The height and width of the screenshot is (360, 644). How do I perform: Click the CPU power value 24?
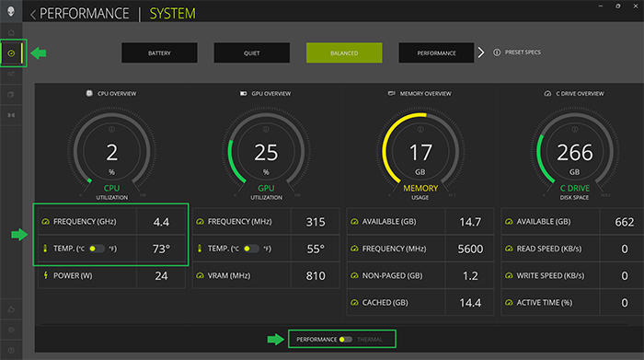pyautogui.click(x=161, y=275)
